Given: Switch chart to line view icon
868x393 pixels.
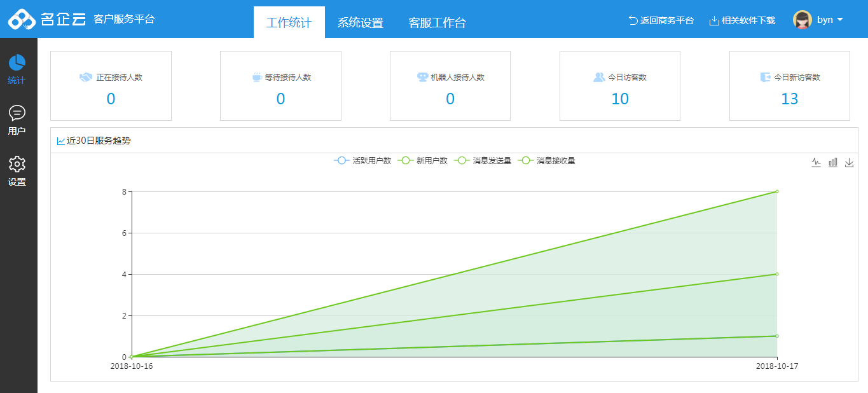Looking at the screenshot, I should coord(816,163).
